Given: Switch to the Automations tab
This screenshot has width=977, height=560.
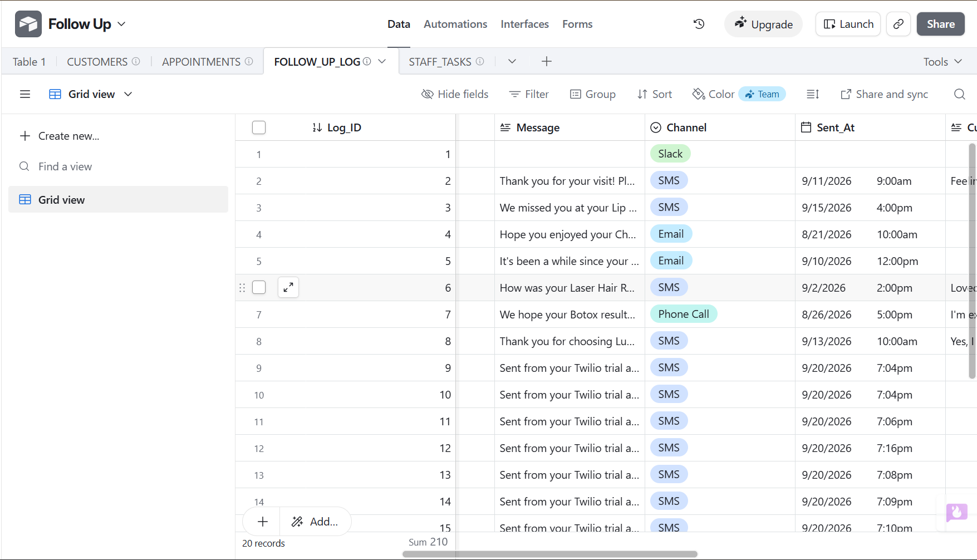Looking at the screenshot, I should pyautogui.click(x=455, y=24).
